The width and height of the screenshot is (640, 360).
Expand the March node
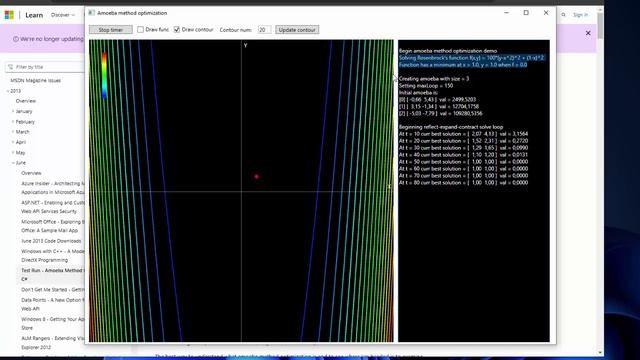[x=13, y=132]
